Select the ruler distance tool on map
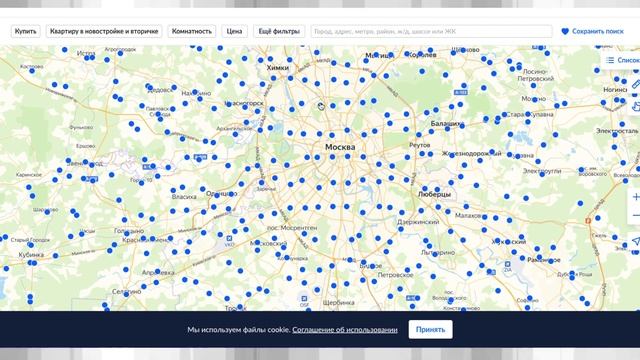The height and width of the screenshot is (360, 640). 636,84
